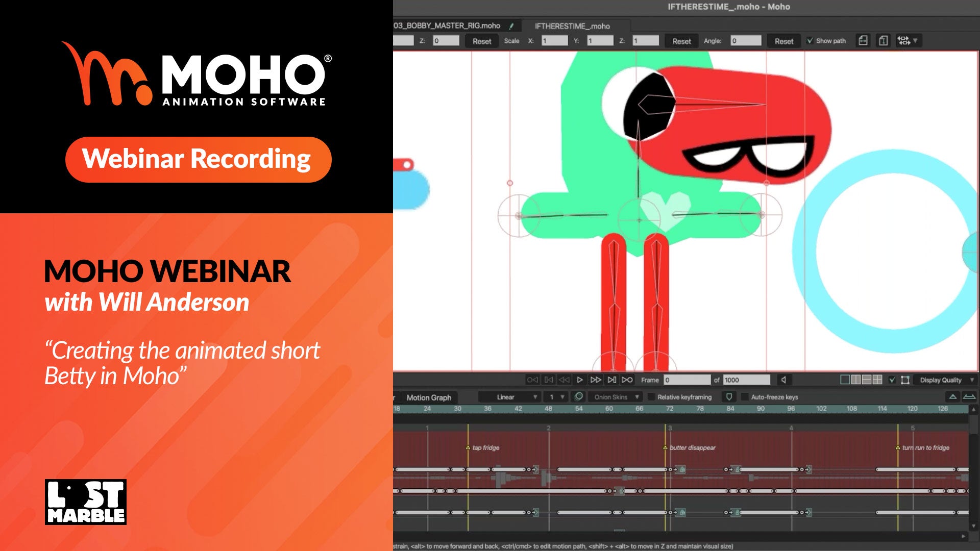The height and width of the screenshot is (551, 980).
Task: Click the onion skin circle icon
Action: tap(578, 397)
